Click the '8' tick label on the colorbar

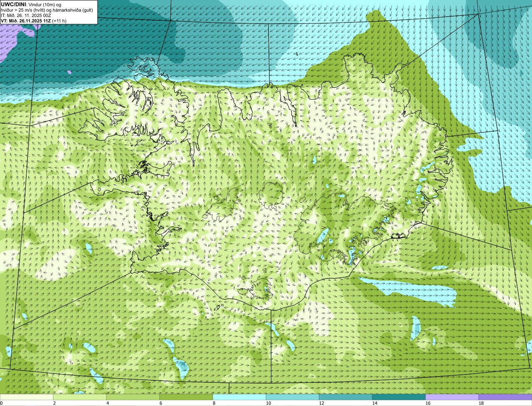pyautogui.click(x=214, y=403)
